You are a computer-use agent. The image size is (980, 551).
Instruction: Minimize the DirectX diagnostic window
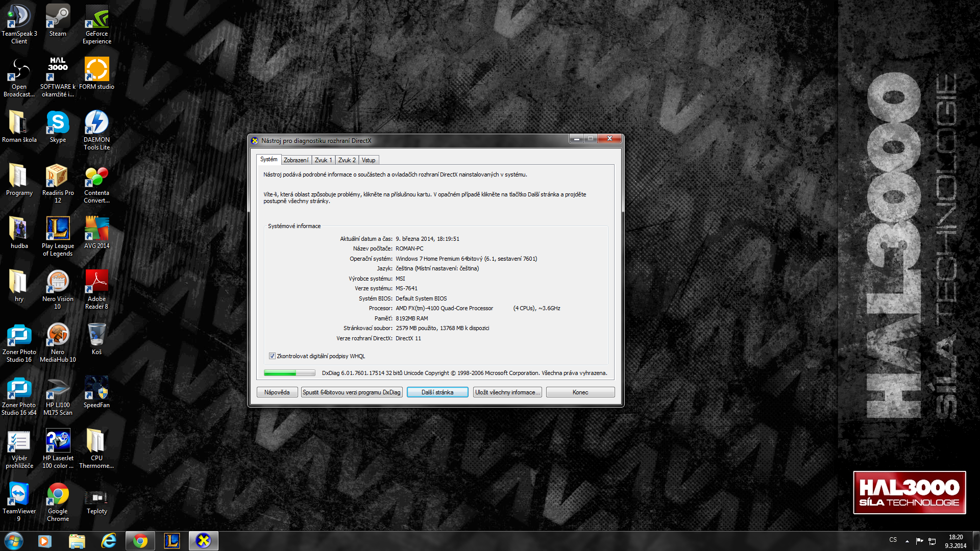(x=577, y=139)
